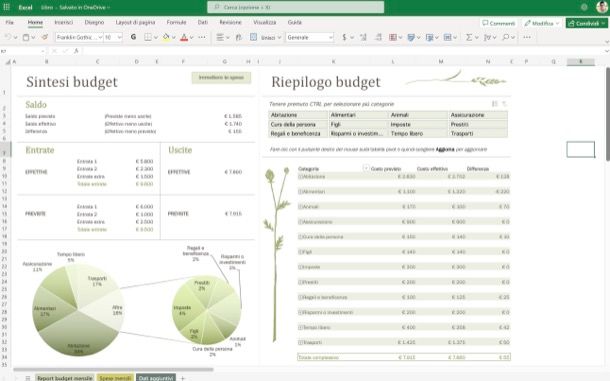Toggle the Abitazione slicer button
Screen dimensions: 610x381
(x=298, y=115)
